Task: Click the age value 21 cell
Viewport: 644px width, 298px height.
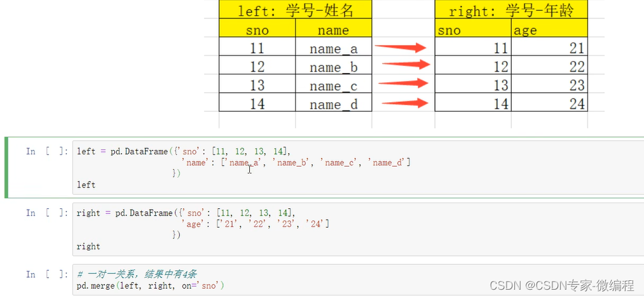Action: pyautogui.click(x=549, y=47)
